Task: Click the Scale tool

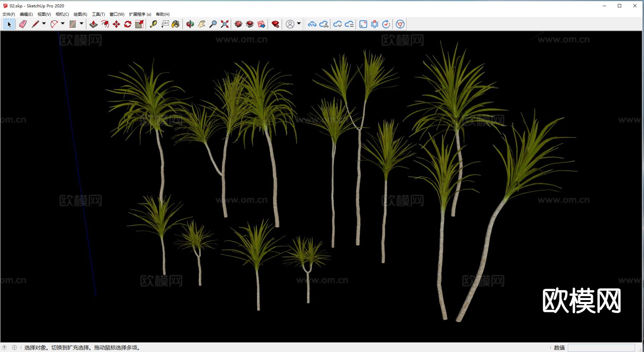Action: pos(139,24)
